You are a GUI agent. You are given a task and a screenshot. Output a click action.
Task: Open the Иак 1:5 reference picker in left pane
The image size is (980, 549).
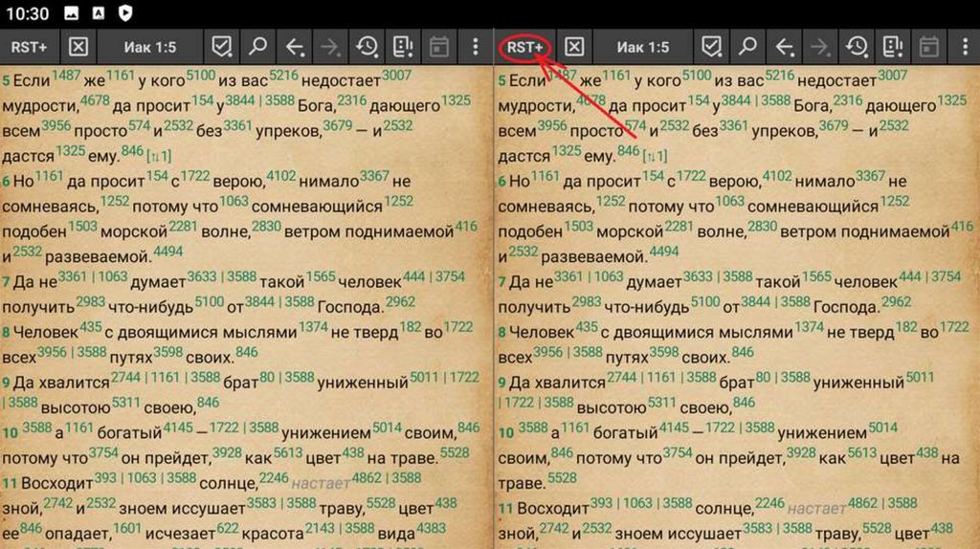pyautogui.click(x=150, y=47)
